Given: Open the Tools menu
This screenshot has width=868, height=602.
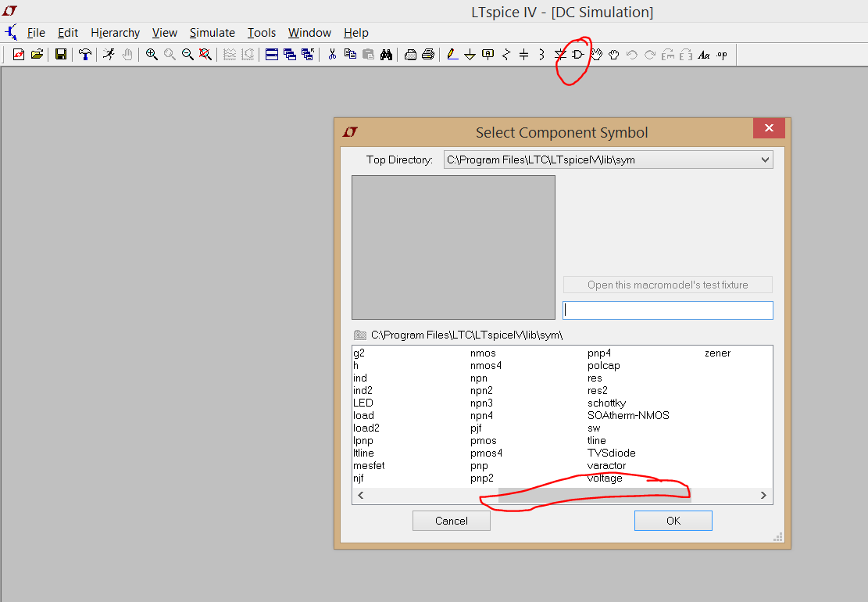Looking at the screenshot, I should 261,33.
